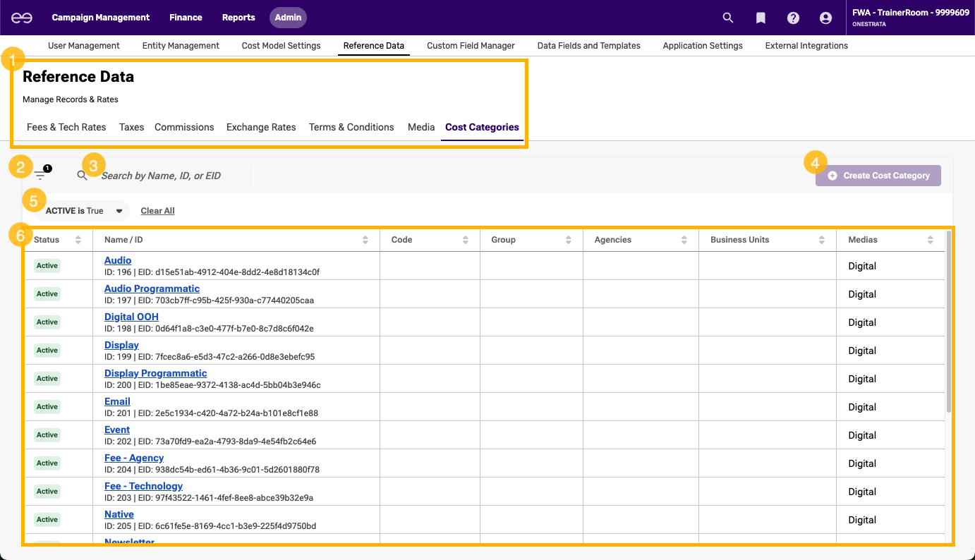
Task: Open the Entity Management tab
Action: 181,46
